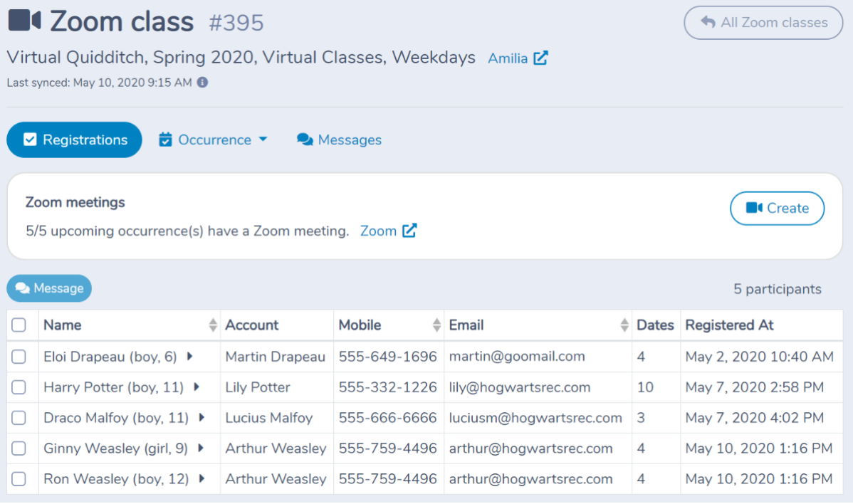Sort table by Name column arrows
Screen dimensions: 853x504
(x=213, y=325)
